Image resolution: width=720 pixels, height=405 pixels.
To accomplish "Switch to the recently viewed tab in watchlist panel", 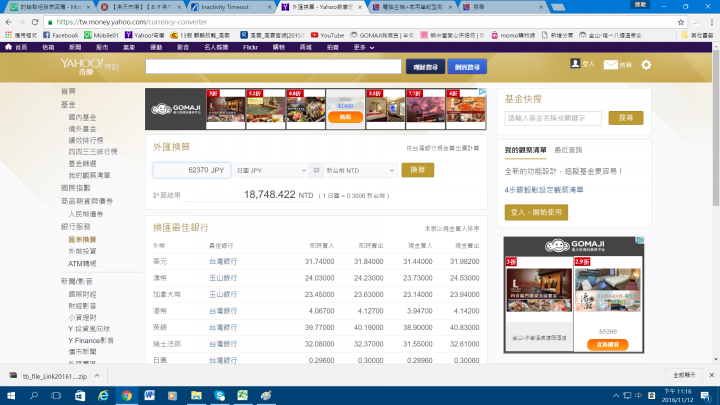I will pyautogui.click(x=568, y=150).
